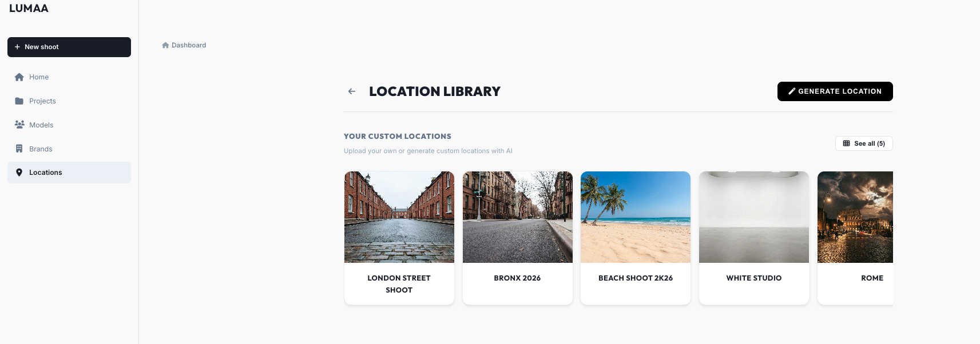980x344 pixels.
Task: Click the Generate Location button
Action: click(835, 91)
